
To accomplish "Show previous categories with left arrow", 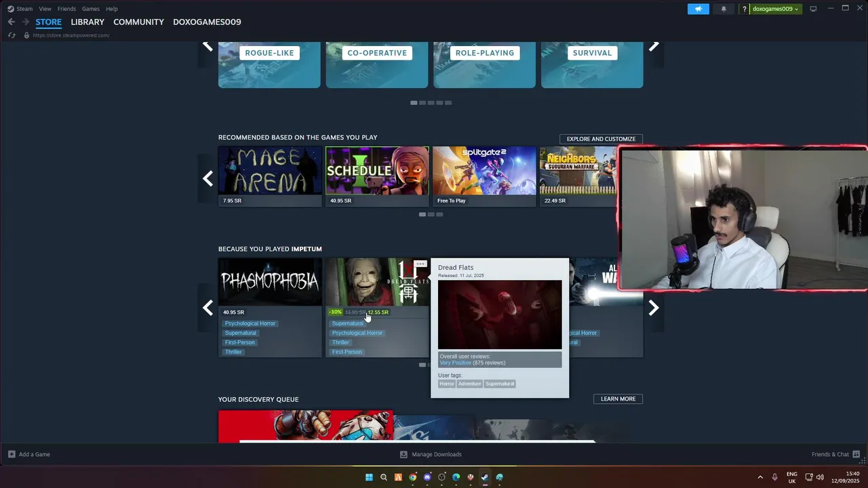I will [x=208, y=46].
